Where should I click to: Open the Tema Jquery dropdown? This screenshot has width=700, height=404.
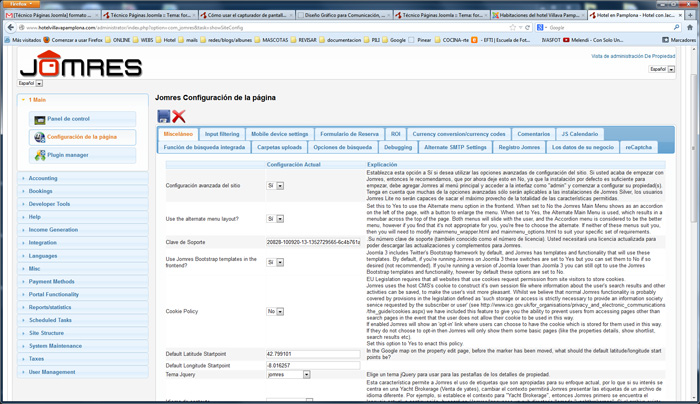pyautogui.click(x=288, y=375)
